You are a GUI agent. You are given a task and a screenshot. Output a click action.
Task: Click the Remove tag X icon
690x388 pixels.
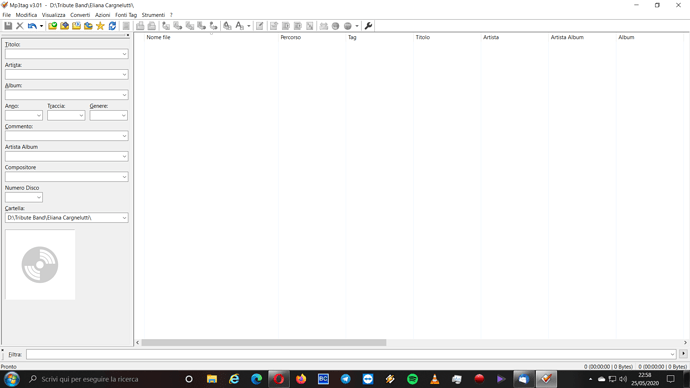click(x=20, y=26)
